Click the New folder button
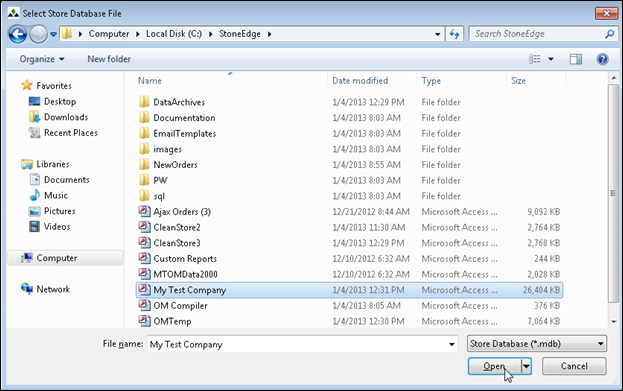Viewport: 623px width, 391px height. click(109, 59)
